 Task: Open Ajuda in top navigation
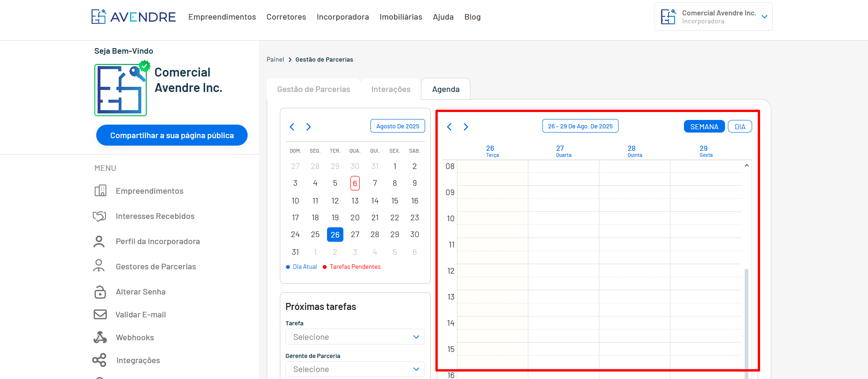[443, 17]
